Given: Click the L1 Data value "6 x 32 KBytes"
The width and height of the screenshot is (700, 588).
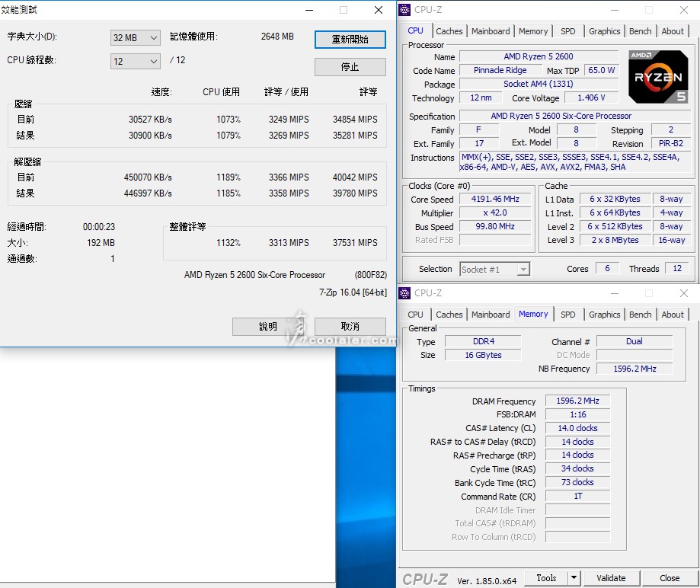Looking at the screenshot, I should click(615, 199).
